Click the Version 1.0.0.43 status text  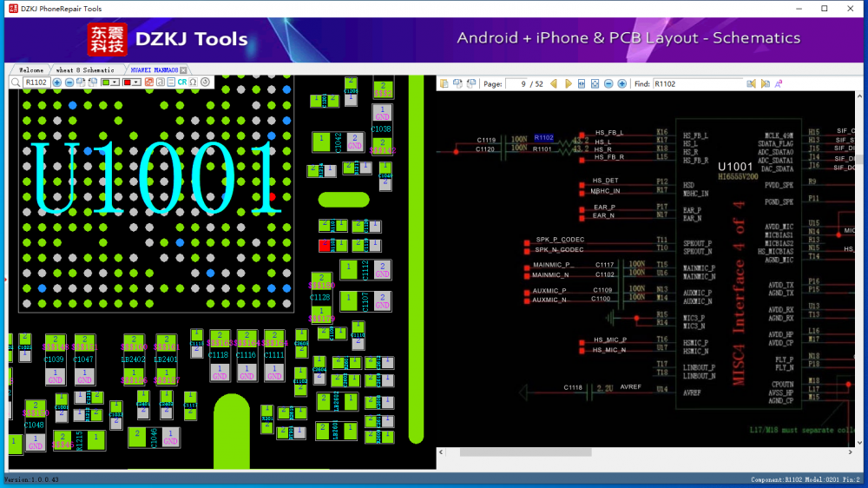click(31, 479)
